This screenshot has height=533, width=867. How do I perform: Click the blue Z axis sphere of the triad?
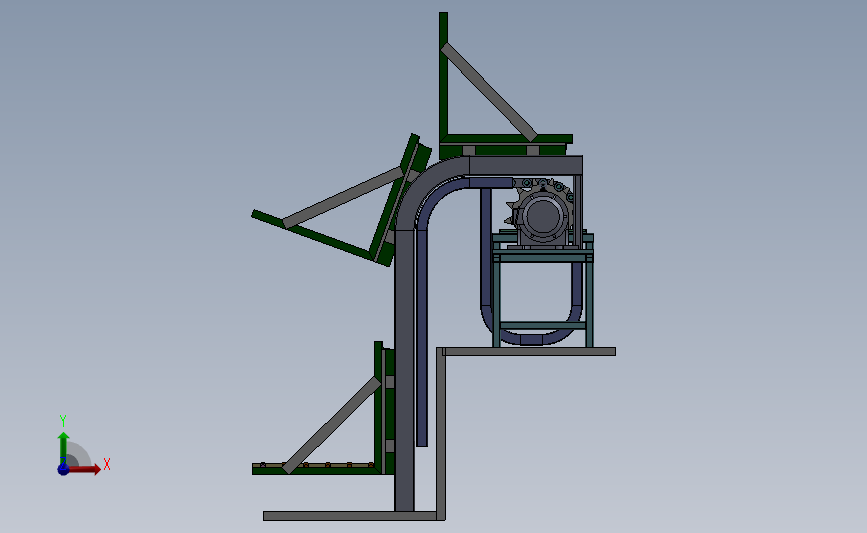[63, 469]
